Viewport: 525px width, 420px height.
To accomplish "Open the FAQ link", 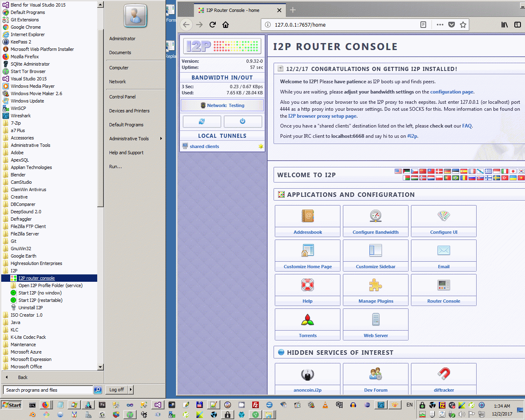I will pyautogui.click(x=467, y=126).
